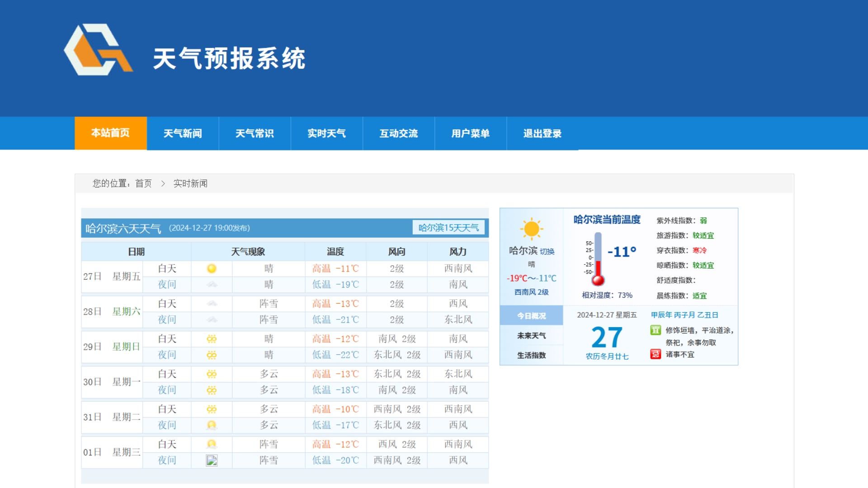Click 高温 -11℃ temperature cell
Image resolution: width=868 pixels, height=488 pixels.
tap(335, 269)
